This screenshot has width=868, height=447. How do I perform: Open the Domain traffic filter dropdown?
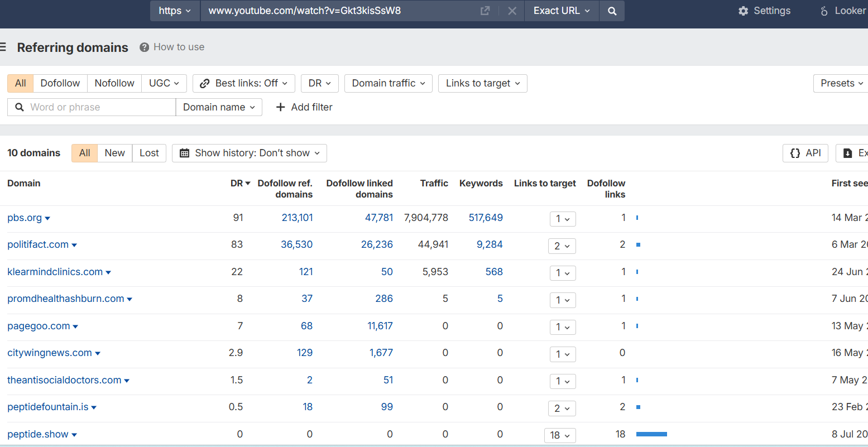389,83
